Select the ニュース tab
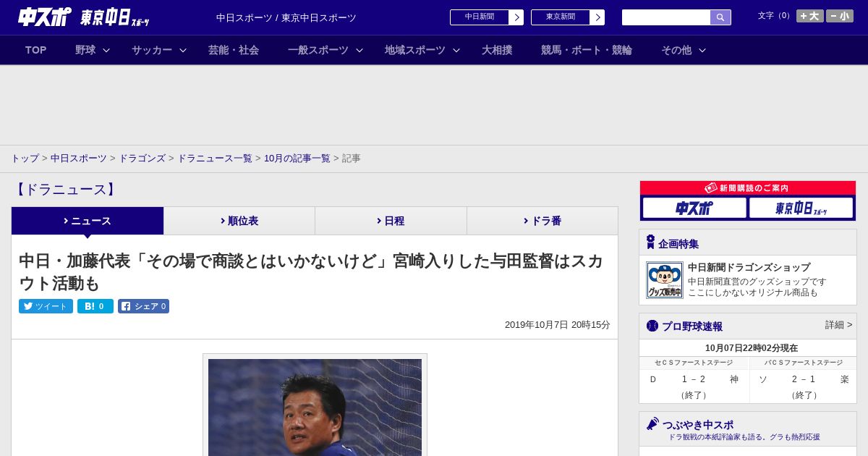This screenshot has width=868, height=456. click(88, 221)
